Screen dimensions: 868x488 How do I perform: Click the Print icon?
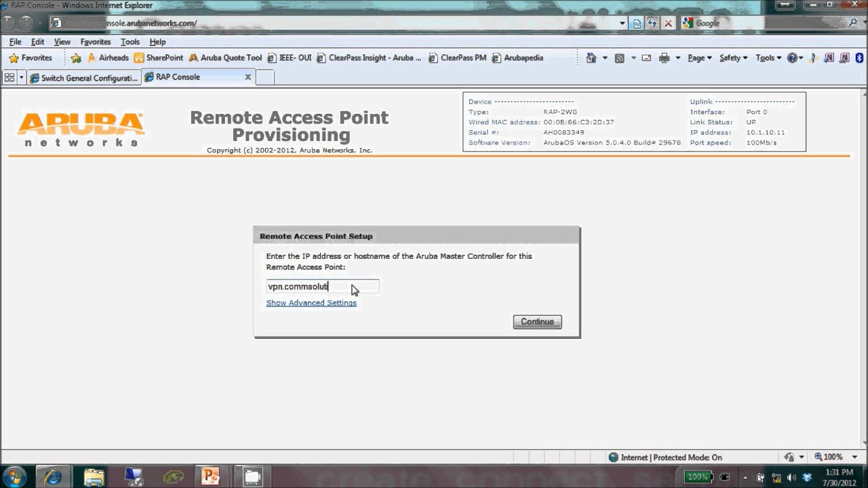665,58
